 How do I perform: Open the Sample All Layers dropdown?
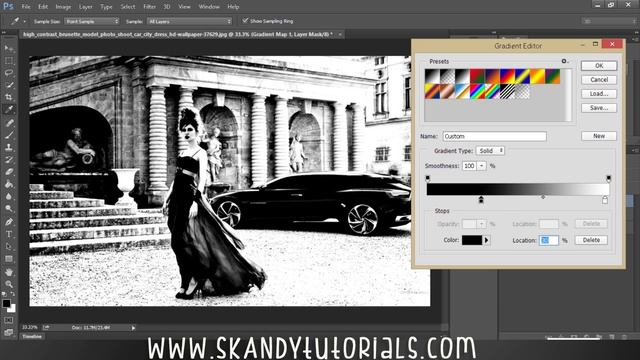coord(189,21)
